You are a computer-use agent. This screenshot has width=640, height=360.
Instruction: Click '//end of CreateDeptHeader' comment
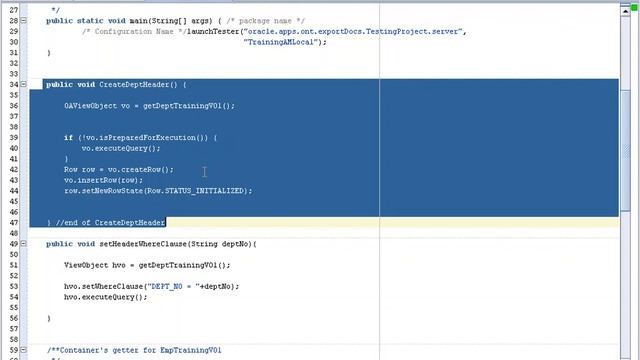click(x=110, y=222)
